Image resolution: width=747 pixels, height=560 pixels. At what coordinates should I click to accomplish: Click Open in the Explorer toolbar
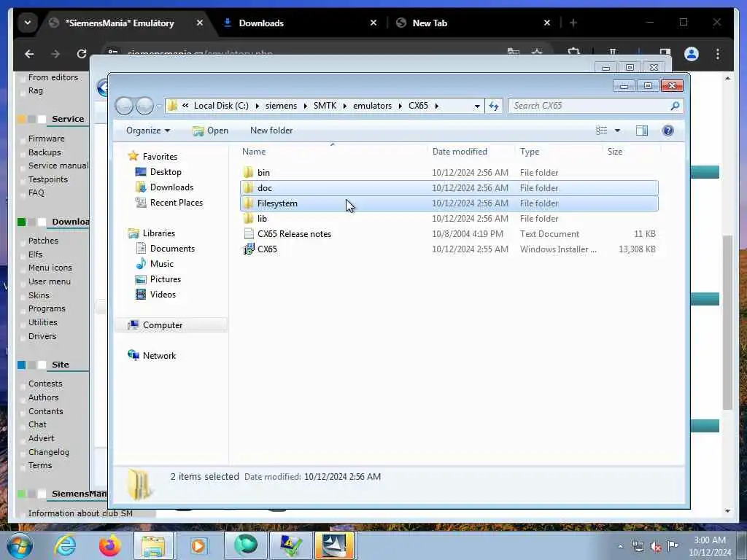[210, 131]
